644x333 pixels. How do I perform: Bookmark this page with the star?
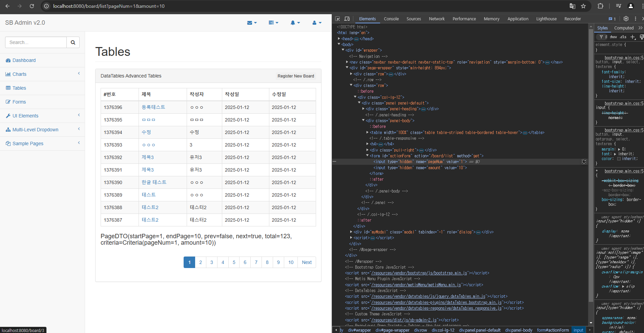pyautogui.click(x=583, y=6)
